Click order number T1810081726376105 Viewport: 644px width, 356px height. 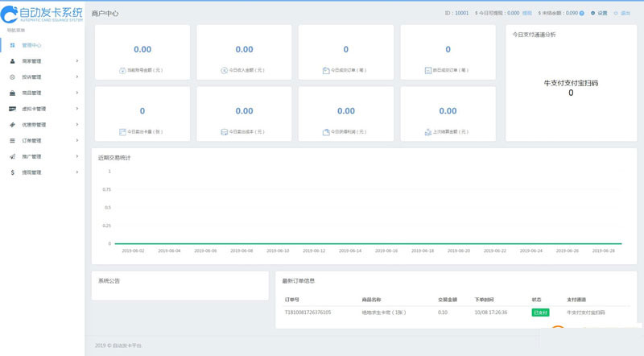pos(308,312)
